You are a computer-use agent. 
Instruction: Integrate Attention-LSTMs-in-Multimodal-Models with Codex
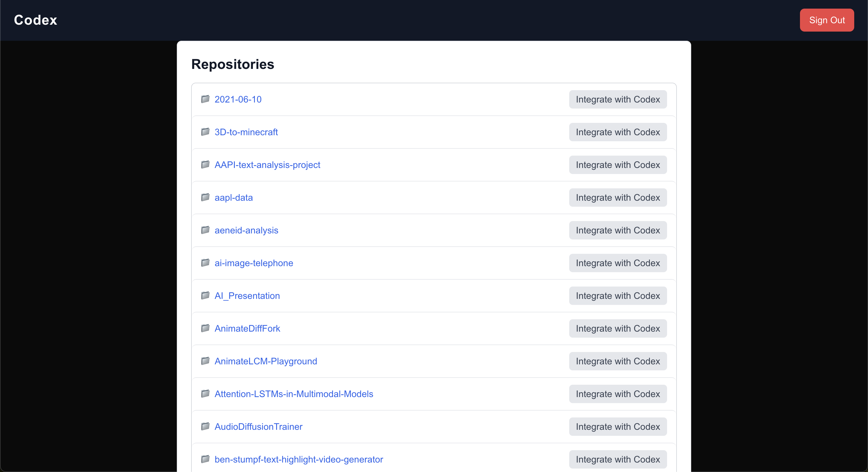coord(618,394)
